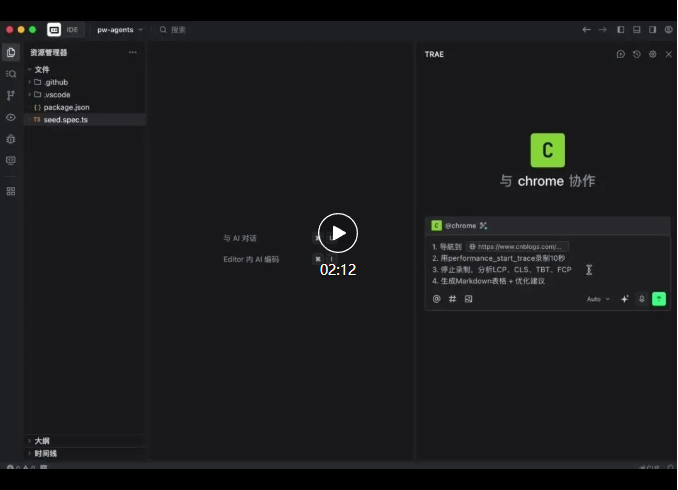Open the pw-agents project dropdown
The width and height of the screenshot is (678, 490).
point(120,30)
